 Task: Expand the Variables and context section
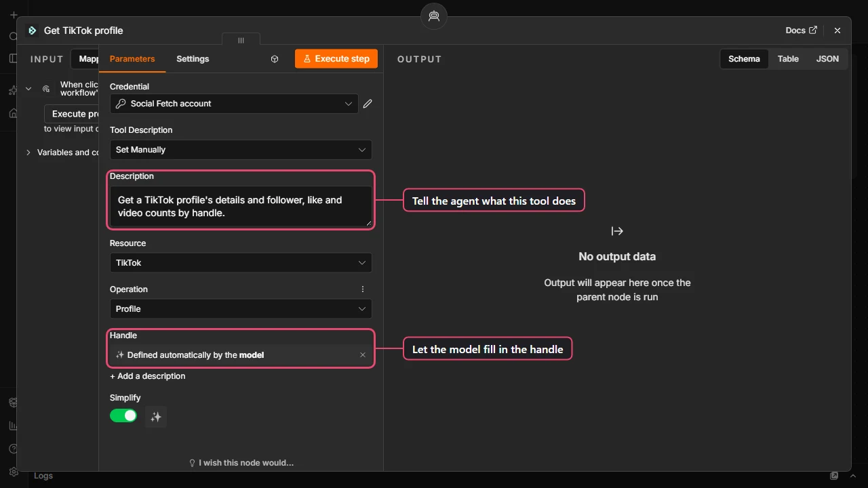[x=28, y=152]
